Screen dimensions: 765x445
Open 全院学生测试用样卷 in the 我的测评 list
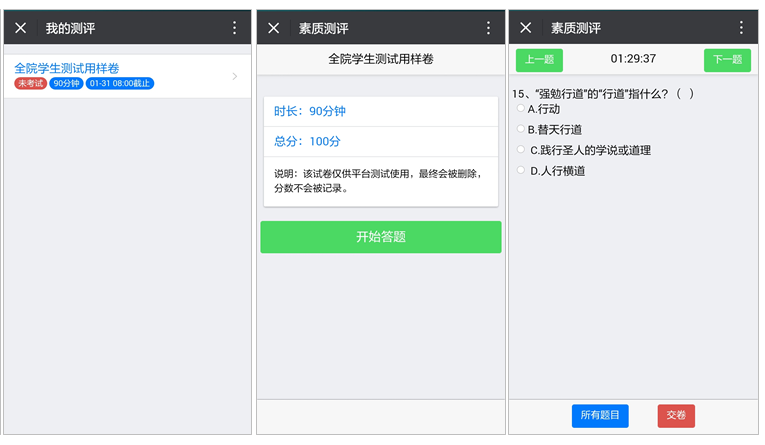[67, 68]
